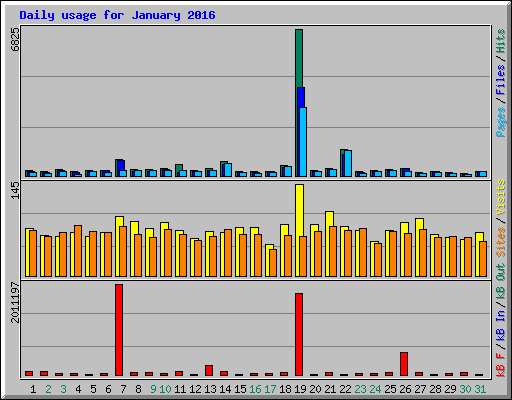The image size is (512, 400).
Task: Click day label 4 on the x-axis
Action: 78,389
